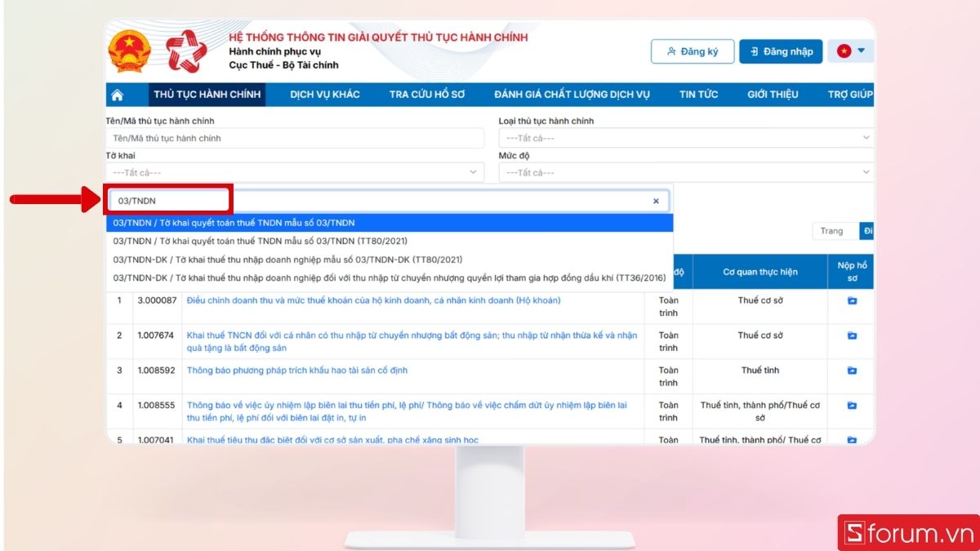Open the language selection dropdown arrow

click(860, 51)
